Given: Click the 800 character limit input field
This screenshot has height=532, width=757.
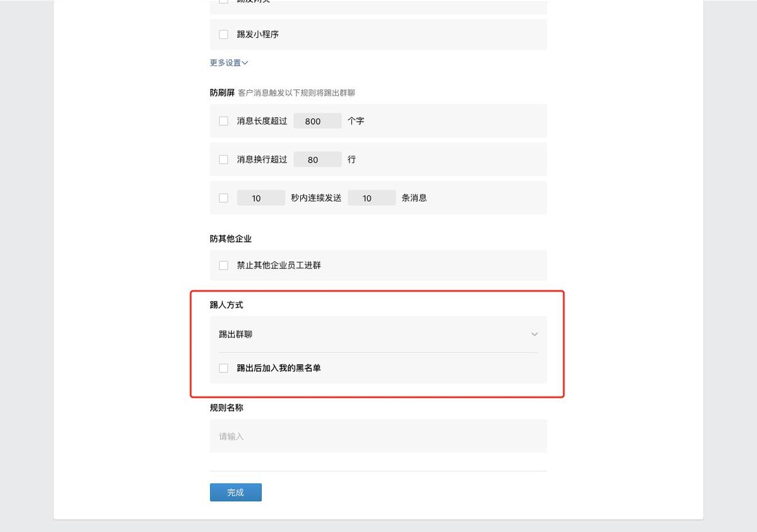Looking at the screenshot, I should point(317,120).
